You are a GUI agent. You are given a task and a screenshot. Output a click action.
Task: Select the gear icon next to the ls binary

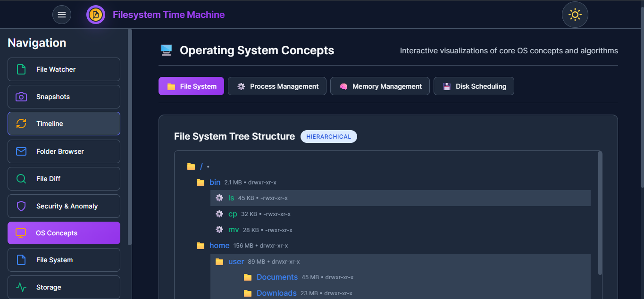click(219, 198)
